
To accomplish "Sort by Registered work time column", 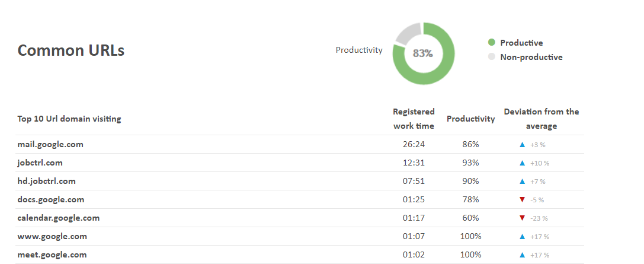I will (x=414, y=119).
